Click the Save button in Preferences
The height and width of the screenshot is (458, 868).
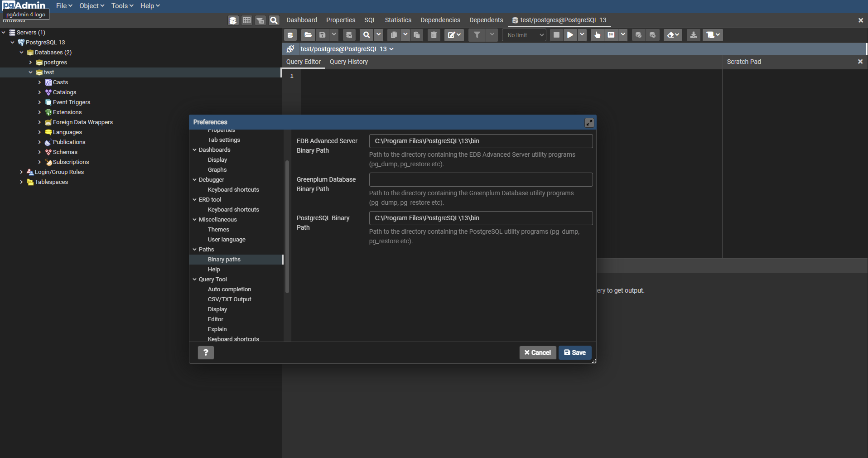point(575,352)
